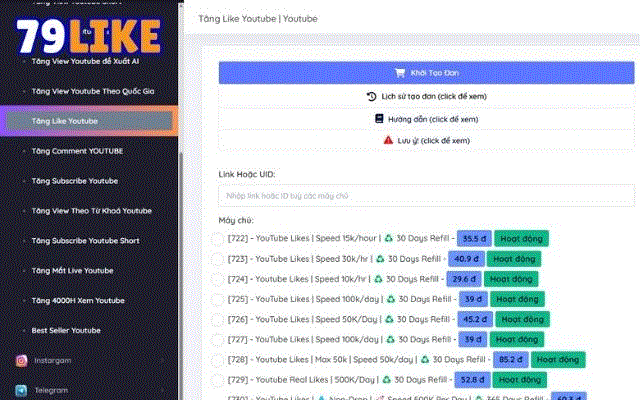Choose server 724 Youtube Likes Speed 10k/hr

218,279
